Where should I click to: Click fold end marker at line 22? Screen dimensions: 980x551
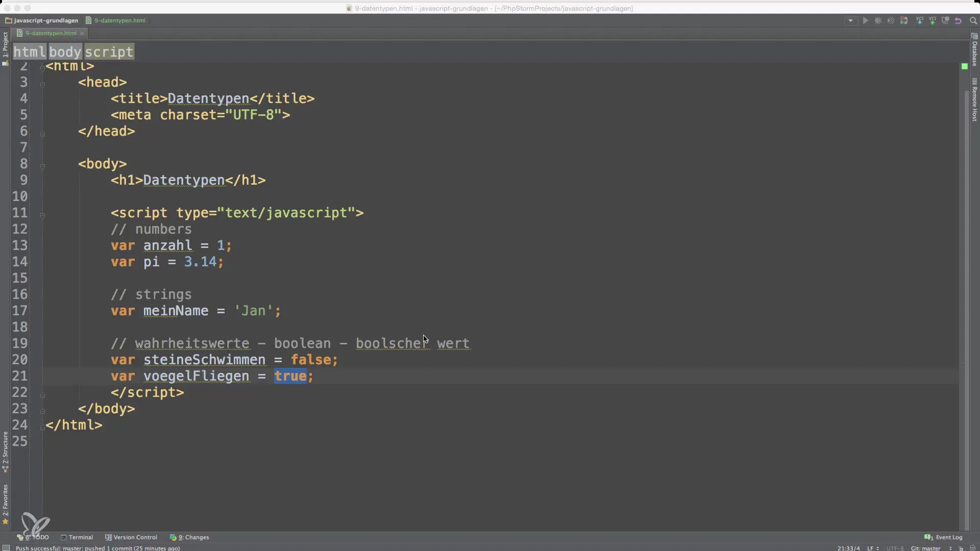42,395
